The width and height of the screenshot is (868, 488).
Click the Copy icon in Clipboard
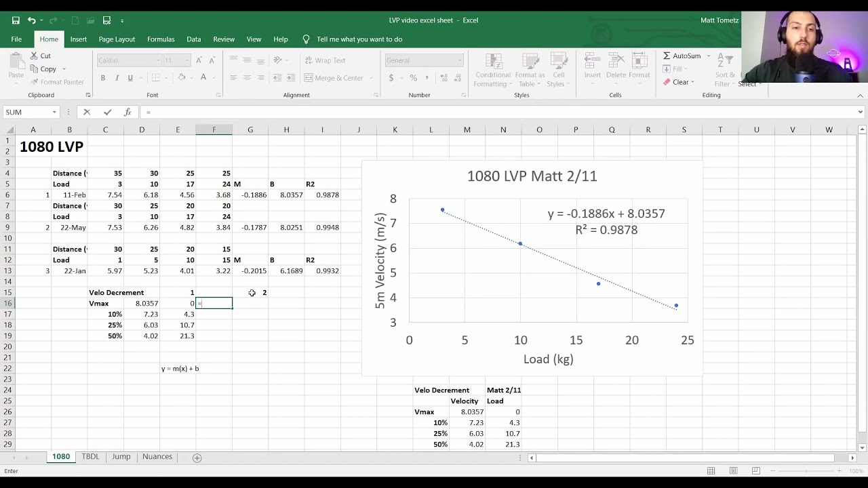pos(33,68)
